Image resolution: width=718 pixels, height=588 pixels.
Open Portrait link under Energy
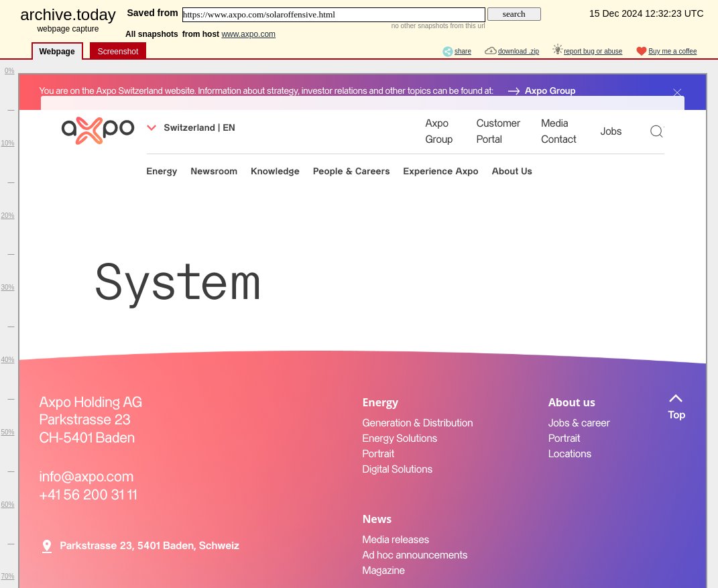pyautogui.click(x=378, y=454)
